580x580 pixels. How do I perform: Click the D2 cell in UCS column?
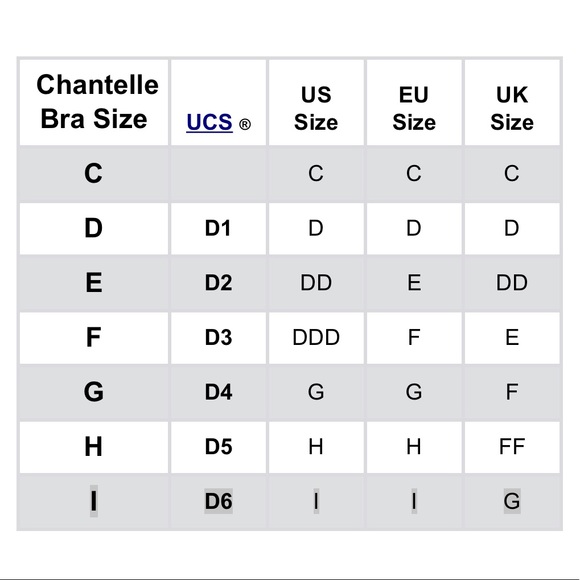218,283
